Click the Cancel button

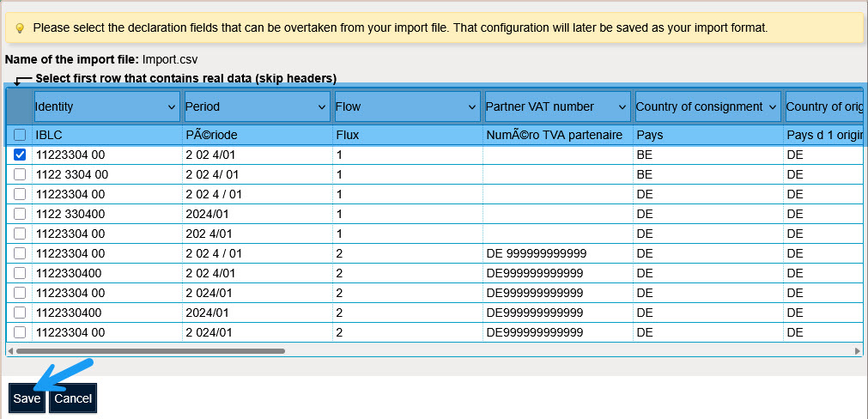pyautogui.click(x=73, y=398)
